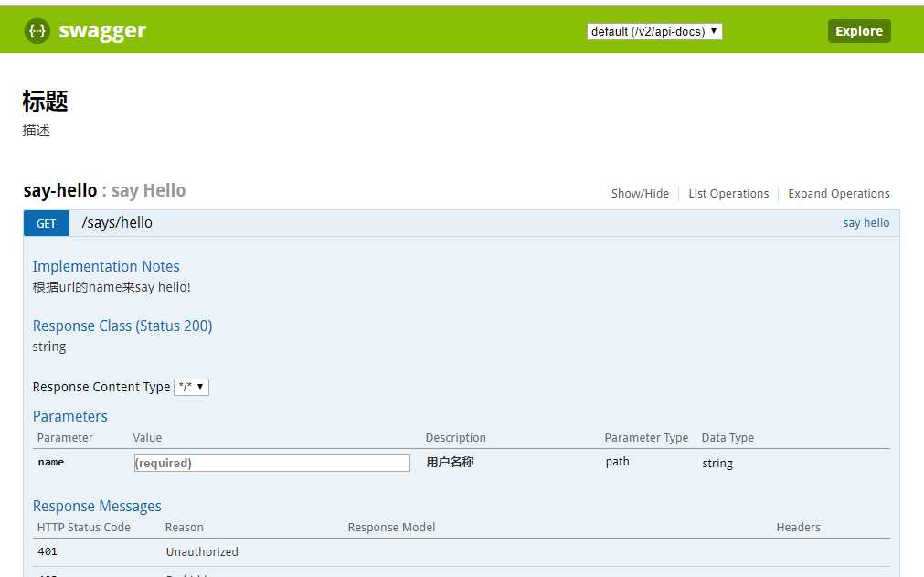Click the 'name' parameter label
This screenshot has width=924, height=577.
click(x=50, y=462)
